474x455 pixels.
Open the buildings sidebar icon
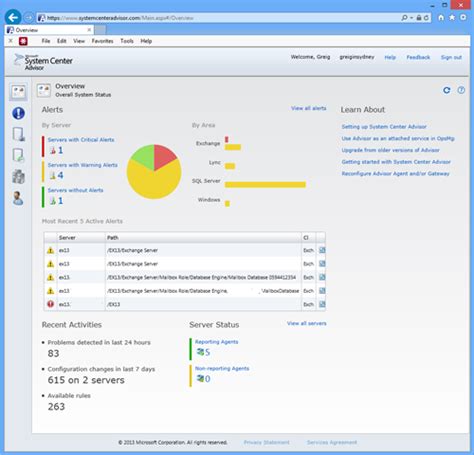click(x=18, y=177)
